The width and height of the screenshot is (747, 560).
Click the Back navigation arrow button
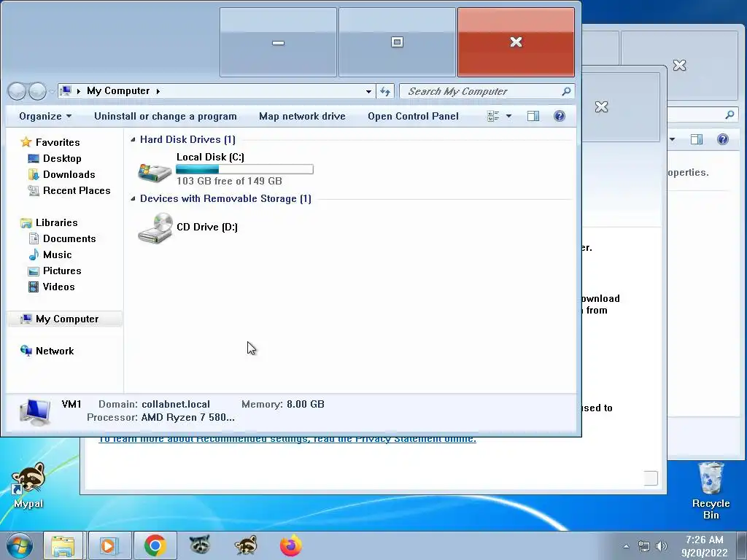(x=17, y=91)
